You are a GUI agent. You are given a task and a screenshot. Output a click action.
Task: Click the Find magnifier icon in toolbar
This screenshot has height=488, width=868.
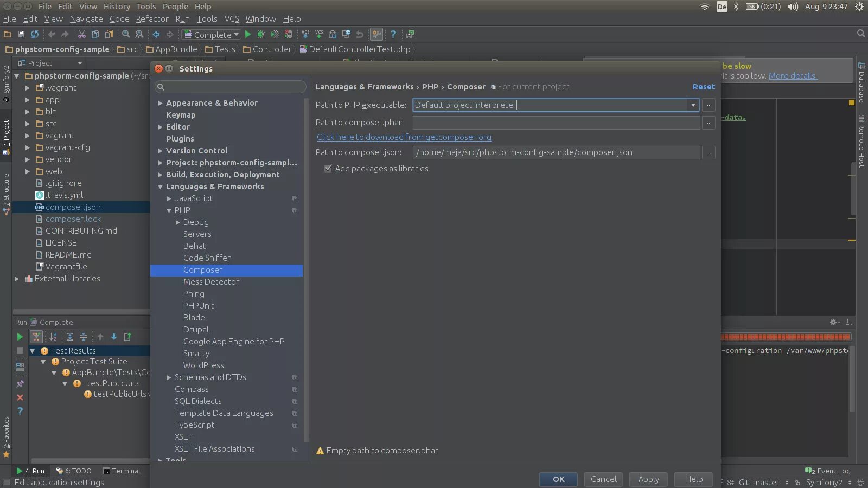(126, 34)
